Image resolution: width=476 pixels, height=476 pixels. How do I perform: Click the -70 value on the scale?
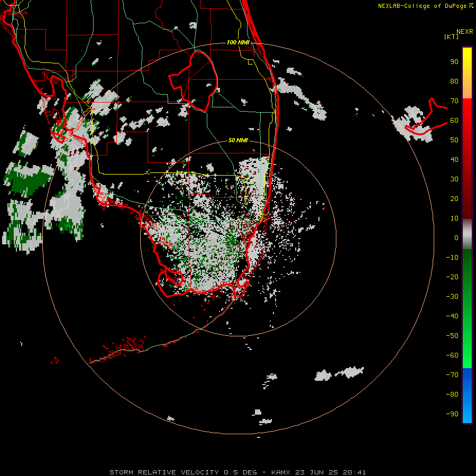tap(452, 375)
